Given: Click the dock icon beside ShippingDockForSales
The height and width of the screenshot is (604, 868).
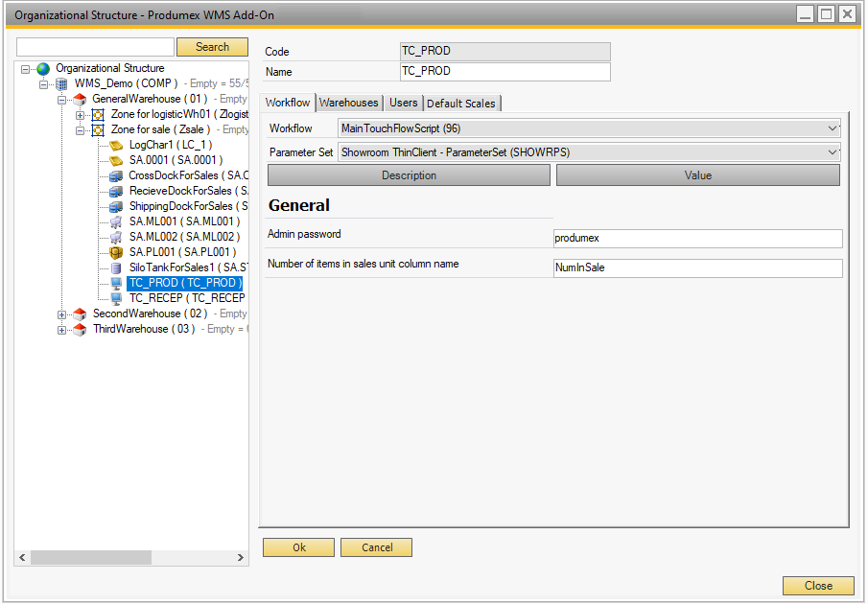Looking at the screenshot, I should pos(115,206).
